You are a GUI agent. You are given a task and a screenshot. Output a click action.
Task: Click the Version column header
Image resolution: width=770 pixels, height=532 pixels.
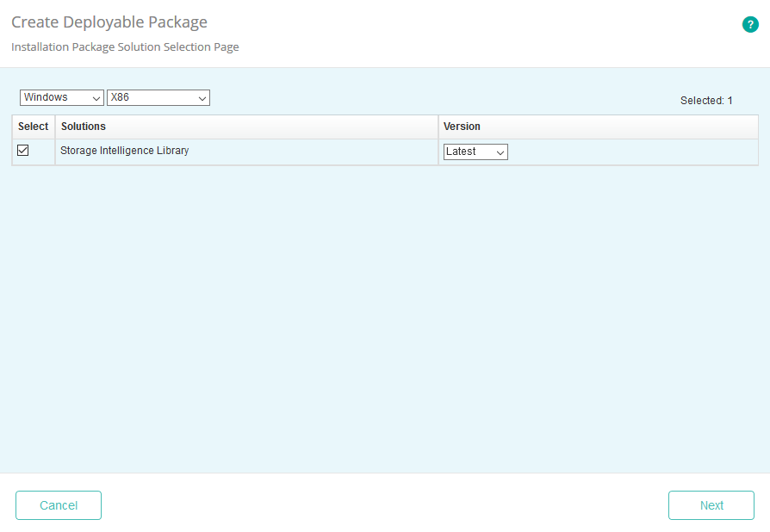[x=462, y=127]
